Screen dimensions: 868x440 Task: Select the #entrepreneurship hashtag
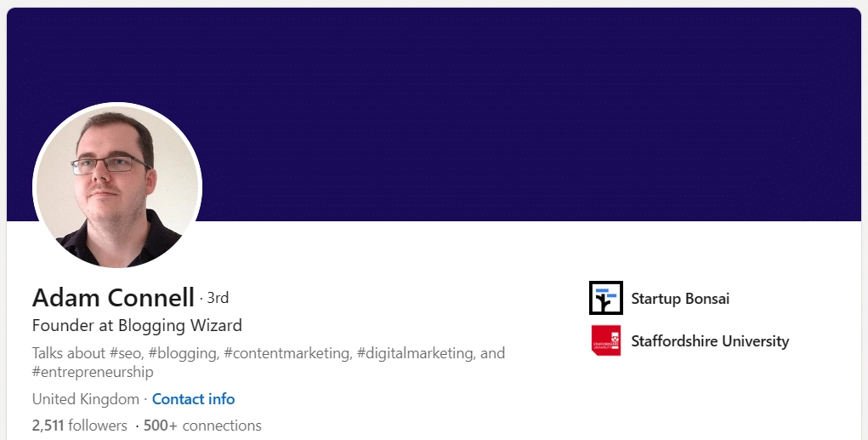(x=93, y=372)
